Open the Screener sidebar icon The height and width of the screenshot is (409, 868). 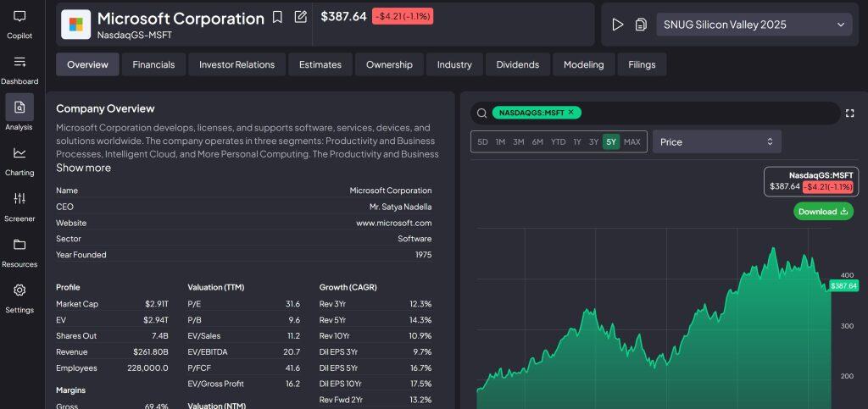coord(19,198)
